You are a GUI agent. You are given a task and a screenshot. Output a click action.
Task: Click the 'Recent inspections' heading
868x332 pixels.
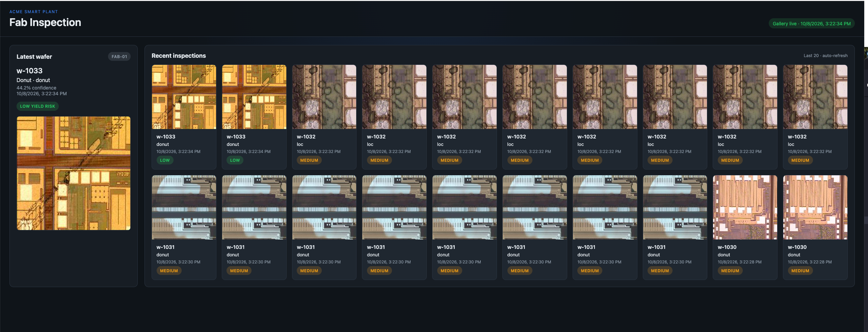(179, 56)
